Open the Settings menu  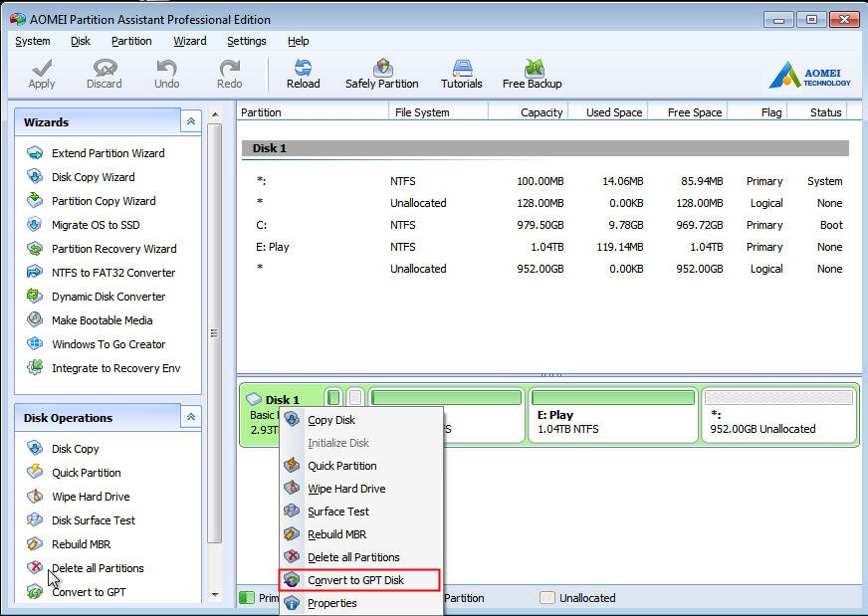click(246, 41)
